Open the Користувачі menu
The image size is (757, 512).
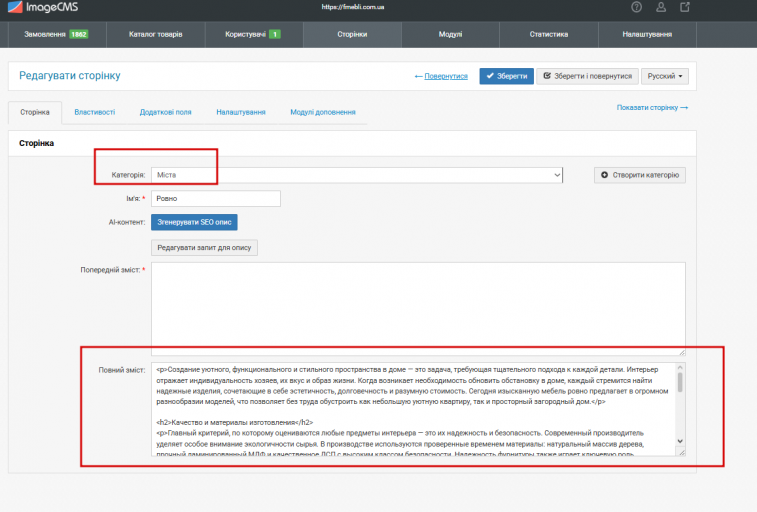[254, 34]
